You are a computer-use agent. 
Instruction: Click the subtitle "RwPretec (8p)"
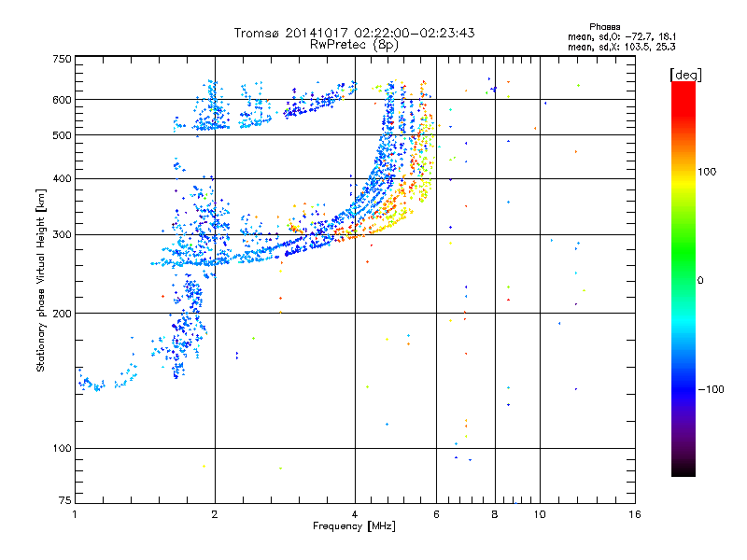(x=354, y=45)
